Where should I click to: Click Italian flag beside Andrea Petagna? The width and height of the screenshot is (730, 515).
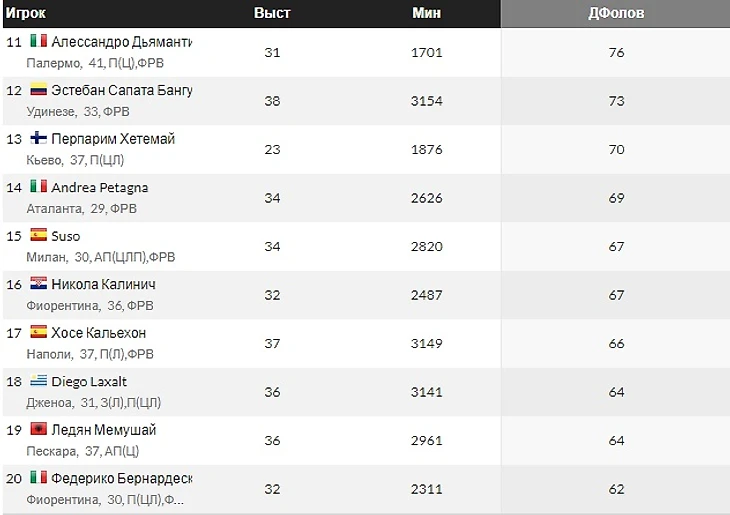[x=39, y=186]
